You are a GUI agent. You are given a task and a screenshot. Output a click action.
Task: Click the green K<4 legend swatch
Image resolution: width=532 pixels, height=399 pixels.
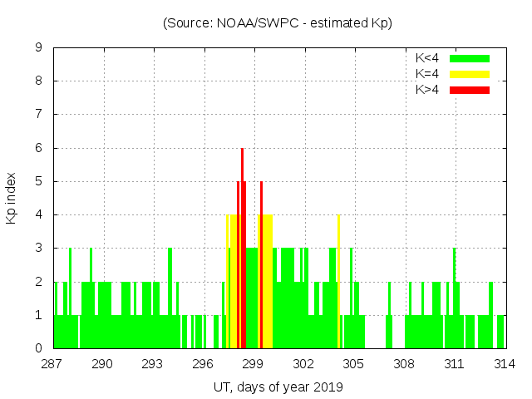pyautogui.click(x=469, y=58)
